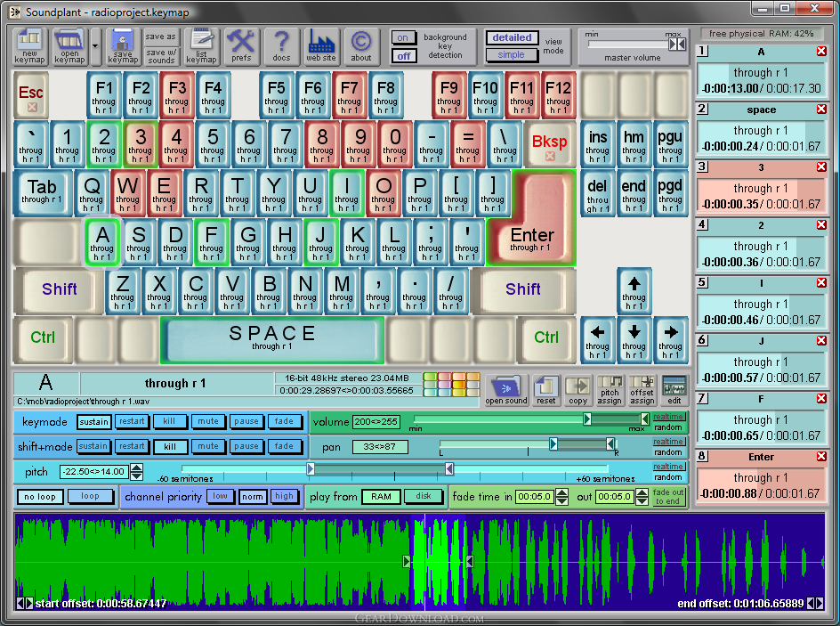Enable the loop option
Screen dimensions: 840x626
pyautogui.click(x=90, y=496)
